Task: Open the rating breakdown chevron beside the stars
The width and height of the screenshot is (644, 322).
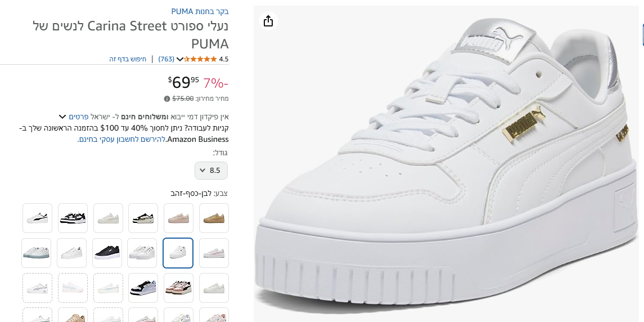Action: pos(180,59)
